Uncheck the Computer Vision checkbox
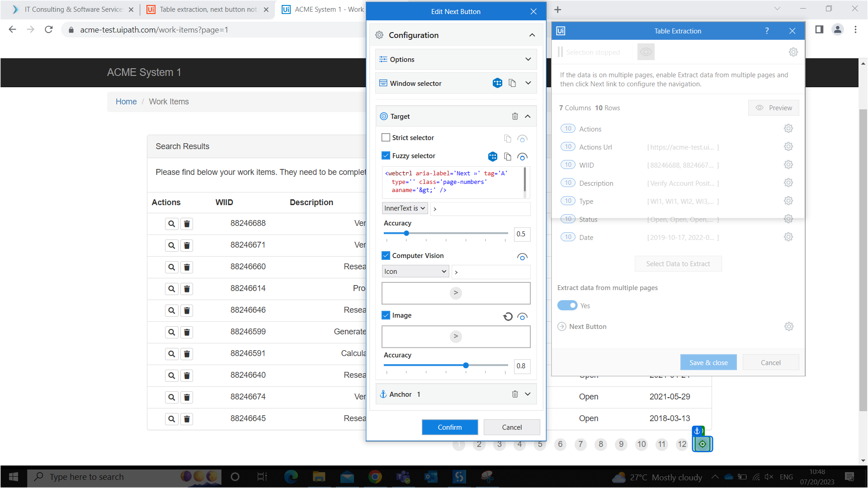The image size is (868, 488). pyautogui.click(x=386, y=256)
